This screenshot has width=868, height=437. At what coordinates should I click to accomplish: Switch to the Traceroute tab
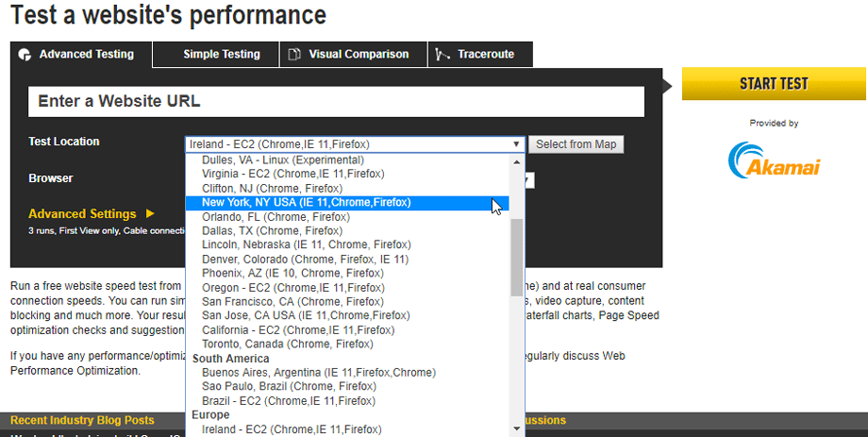[x=485, y=55]
